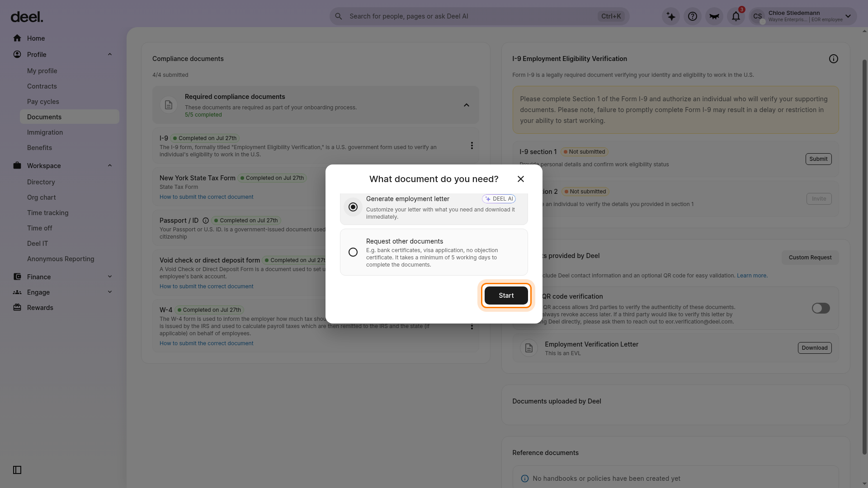This screenshot has height=488, width=868.
Task: Expand the Finance menu section
Action: pos(110,277)
